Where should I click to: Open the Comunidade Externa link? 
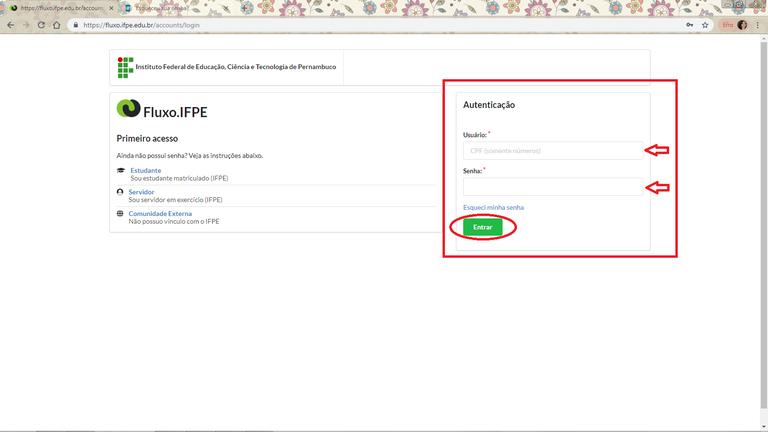click(x=159, y=213)
